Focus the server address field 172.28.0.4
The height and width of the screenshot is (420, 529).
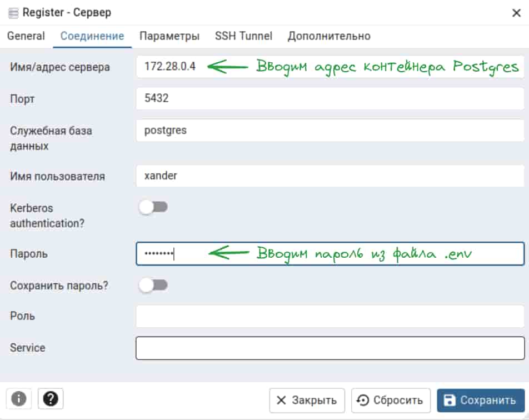coord(330,67)
